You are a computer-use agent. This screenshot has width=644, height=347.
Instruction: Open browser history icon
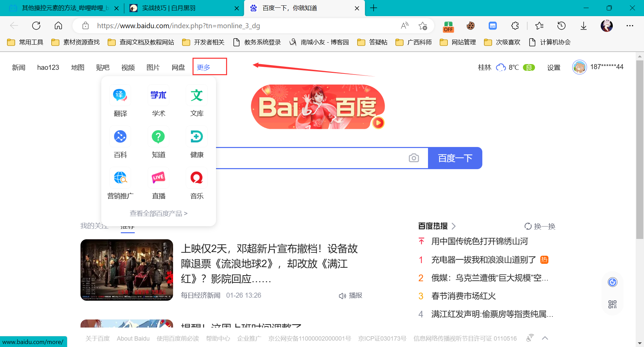coord(561,26)
